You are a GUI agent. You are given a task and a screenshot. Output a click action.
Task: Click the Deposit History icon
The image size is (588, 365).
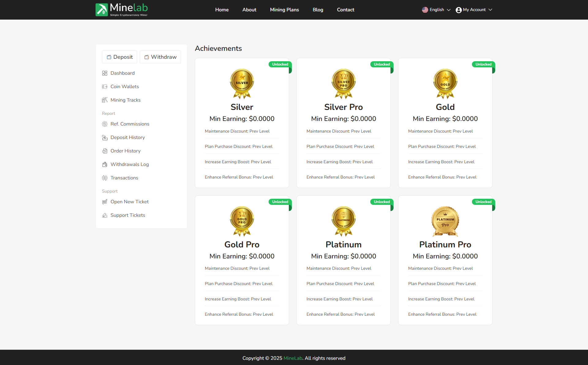pyautogui.click(x=105, y=137)
